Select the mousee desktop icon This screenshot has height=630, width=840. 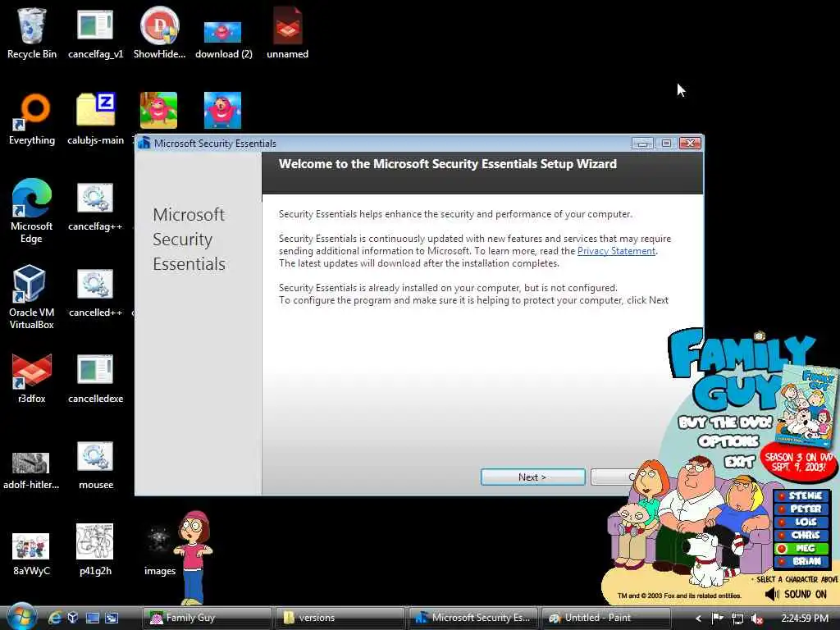(x=95, y=465)
